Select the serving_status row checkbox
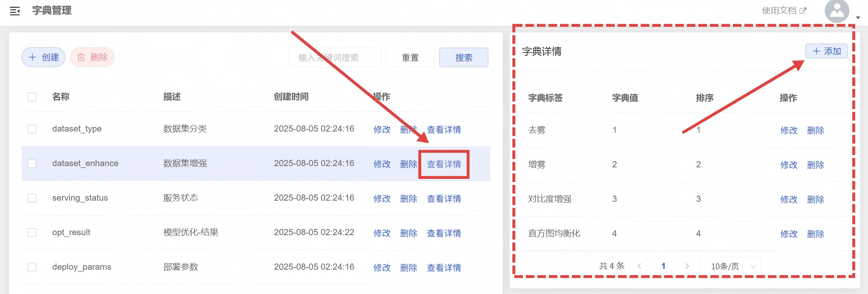The width and height of the screenshot is (868, 294). pos(32,198)
